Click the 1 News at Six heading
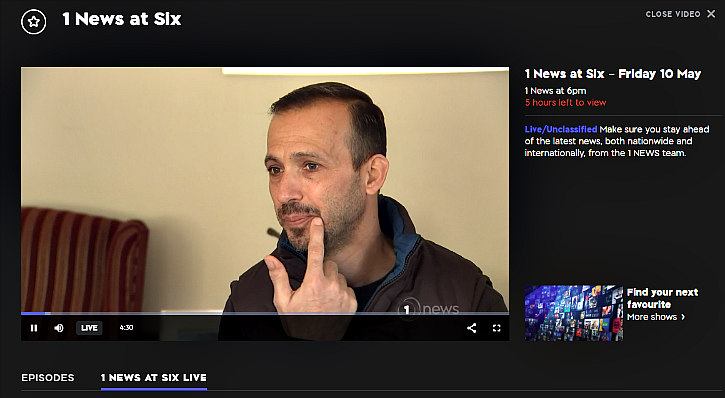Image resolution: width=725 pixels, height=398 pixels. click(122, 19)
